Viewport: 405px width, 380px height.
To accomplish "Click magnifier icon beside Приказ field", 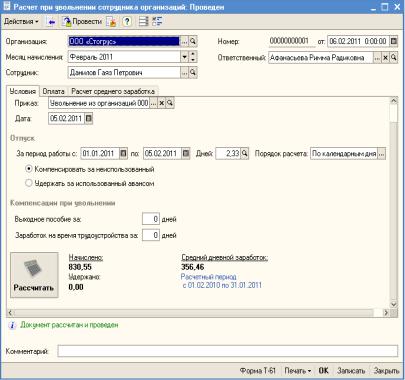I will (x=170, y=103).
